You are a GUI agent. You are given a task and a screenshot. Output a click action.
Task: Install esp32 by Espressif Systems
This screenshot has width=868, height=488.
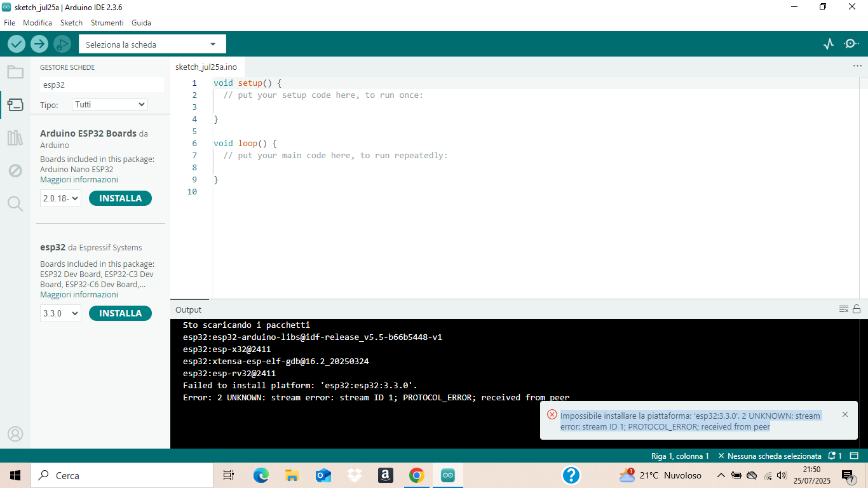(120, 313)
